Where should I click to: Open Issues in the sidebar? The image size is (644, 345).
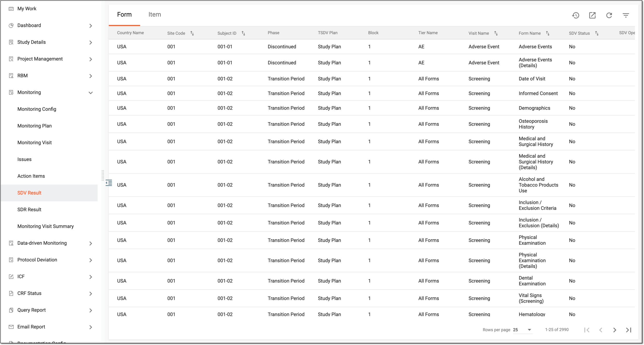(x=24, y=159)
